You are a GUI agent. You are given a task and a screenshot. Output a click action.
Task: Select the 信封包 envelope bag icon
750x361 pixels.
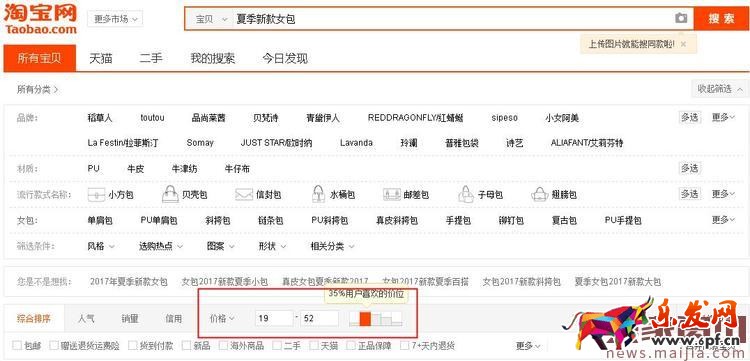[244, 195]
